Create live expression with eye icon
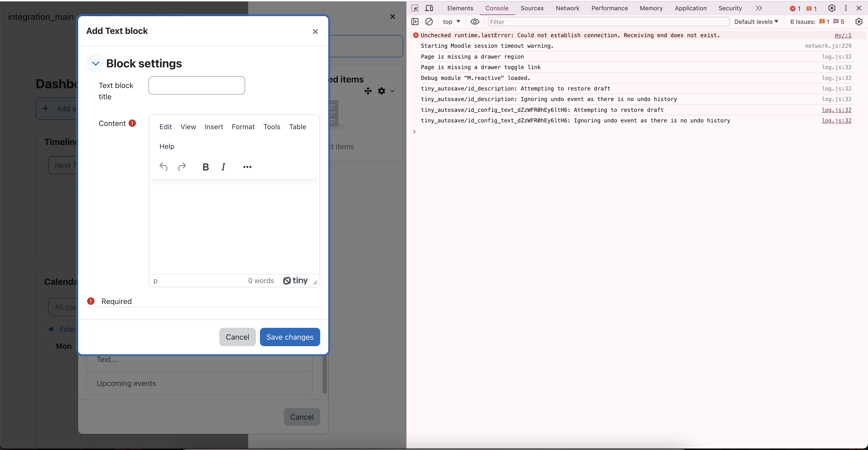The width and height of the screenshot is (868, 450). (x=475, y=22)
